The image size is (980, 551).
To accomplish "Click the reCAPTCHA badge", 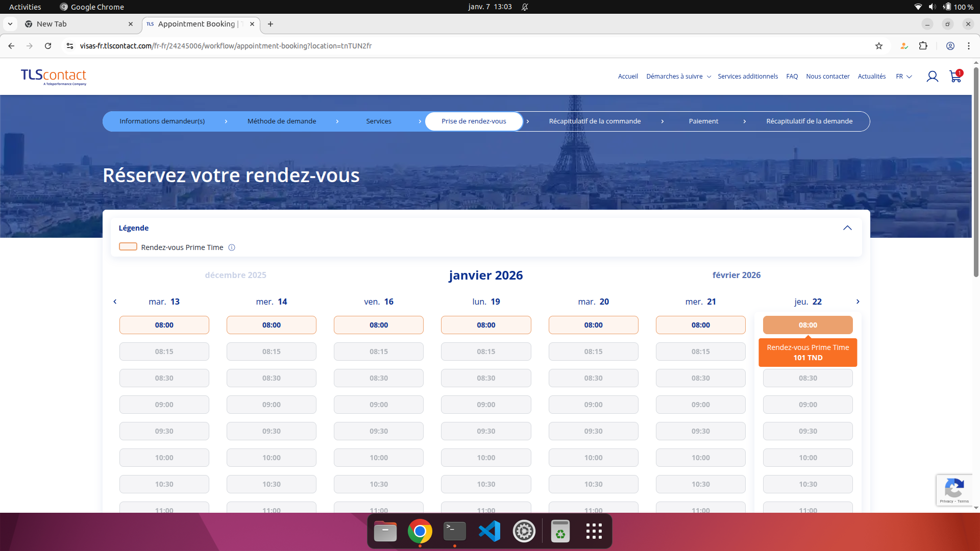I will tap(954, 490).
